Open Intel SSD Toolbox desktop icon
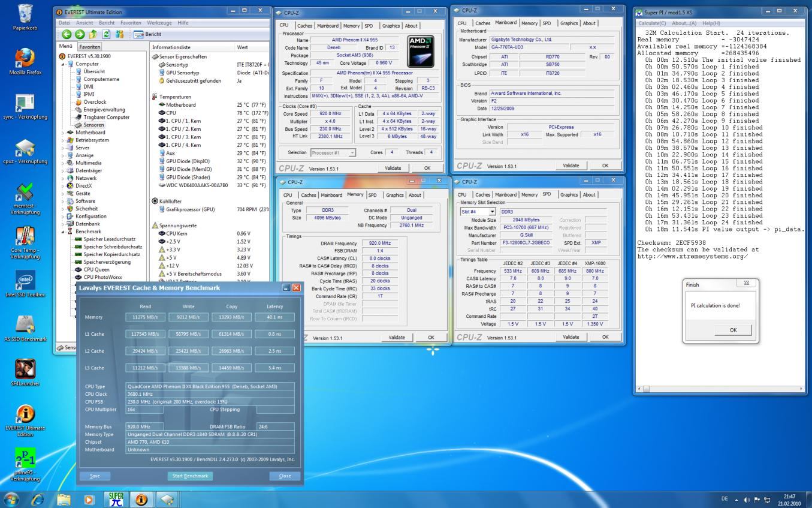 25,285
